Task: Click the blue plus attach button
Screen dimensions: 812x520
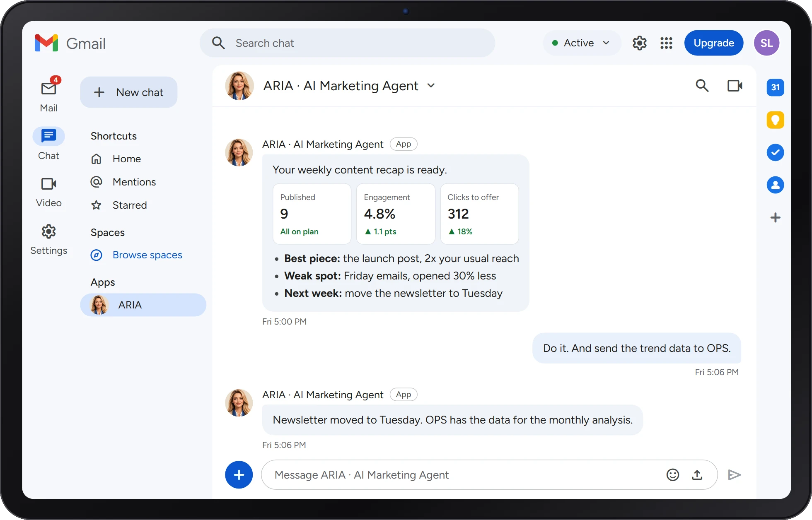Action: click(239, 475)
